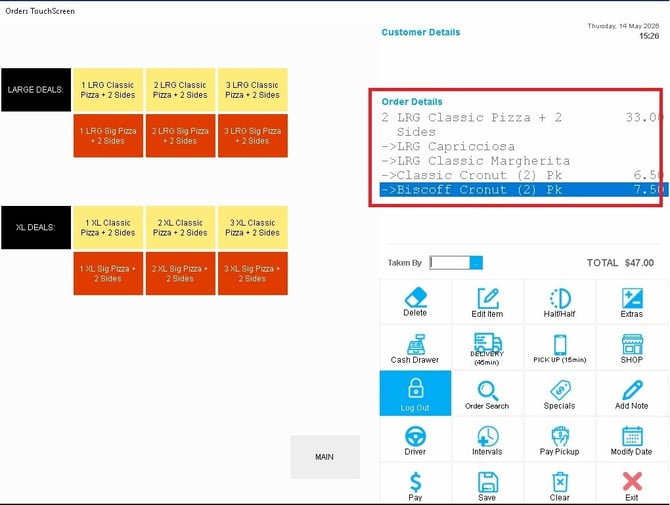Select 2 LRG Sig Pizza + 2 Sides
This screenshot has width=670, height=505.
[x=180, y=135]
